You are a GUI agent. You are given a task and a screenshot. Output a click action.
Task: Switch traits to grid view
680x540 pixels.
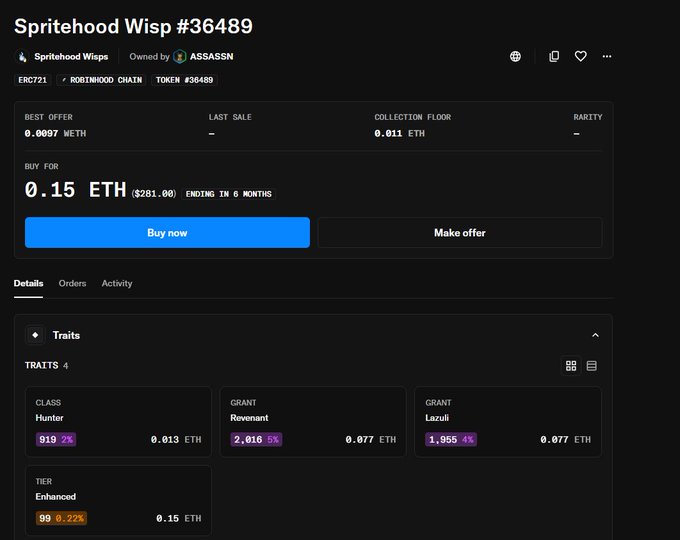pos(571,366)
